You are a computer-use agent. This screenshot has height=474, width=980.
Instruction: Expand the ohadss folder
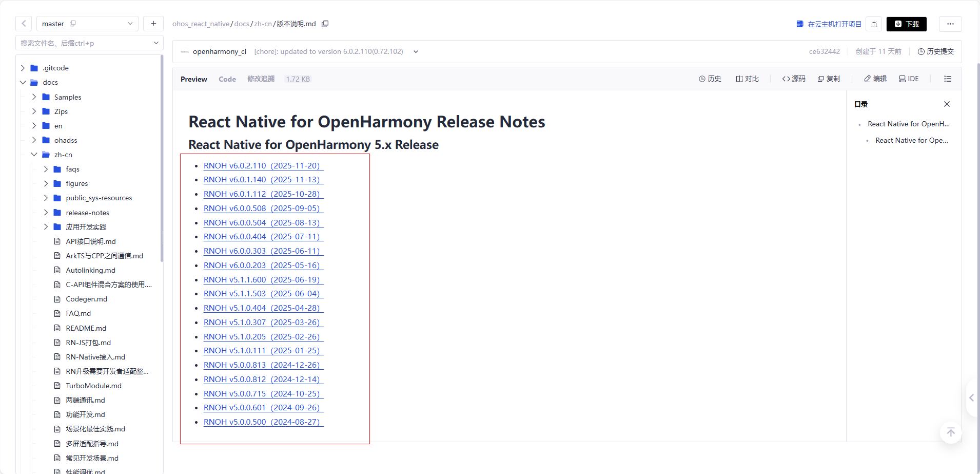(34, 140)
